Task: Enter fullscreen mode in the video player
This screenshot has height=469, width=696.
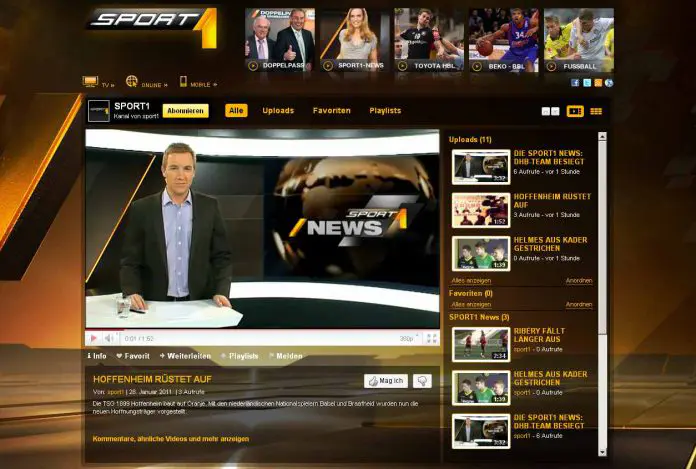Action: click(x=431, y=339)
